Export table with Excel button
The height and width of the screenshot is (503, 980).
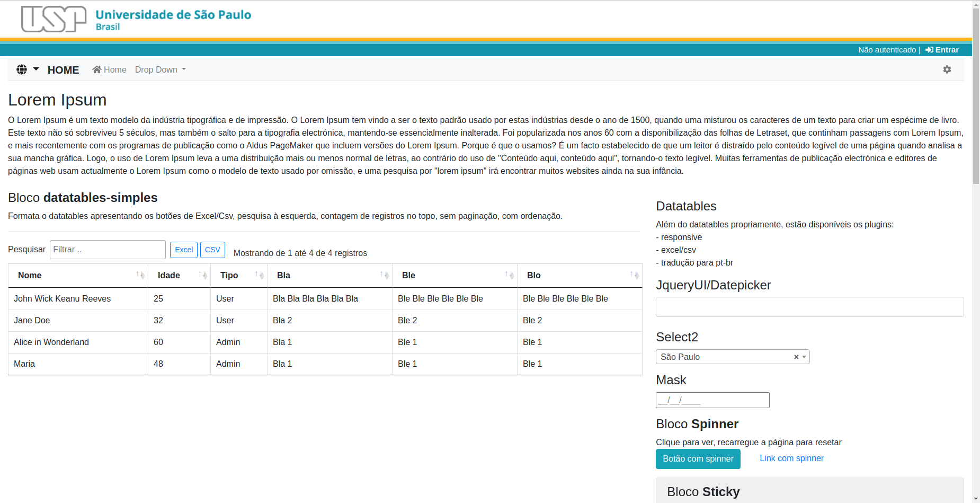[184, 250]
